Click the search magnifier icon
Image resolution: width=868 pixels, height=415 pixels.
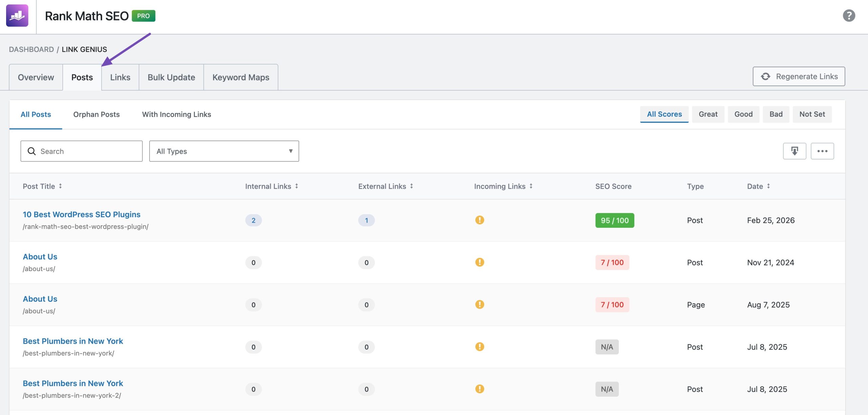32,151
